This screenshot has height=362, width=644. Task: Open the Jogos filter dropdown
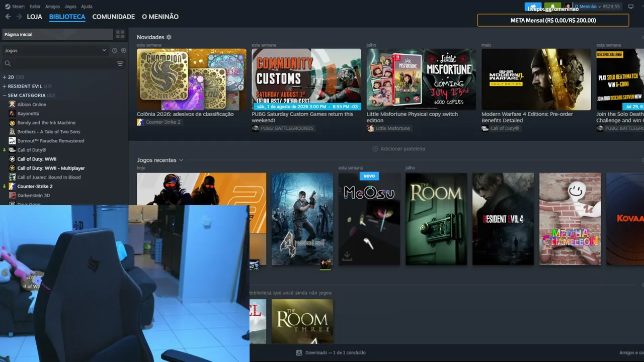[55, 50]
